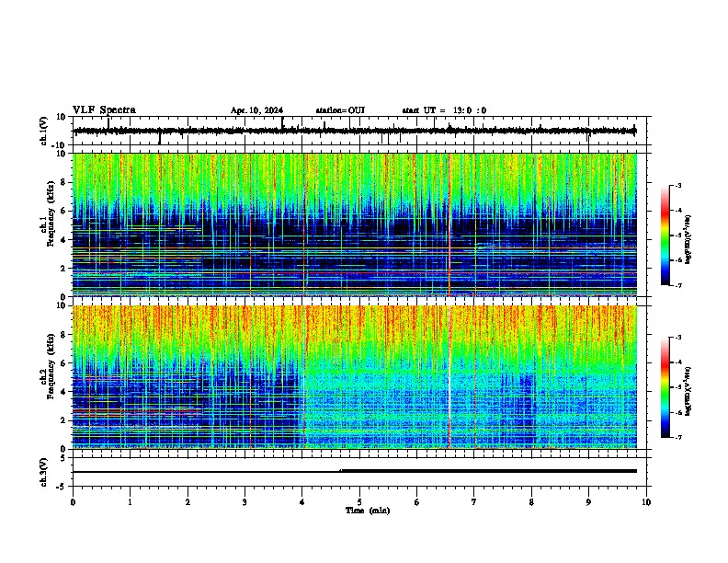Screen dimensions: 728x563
Task: Select the "start UT = 13:0 :0" text
Action: (x=444, y=110)
